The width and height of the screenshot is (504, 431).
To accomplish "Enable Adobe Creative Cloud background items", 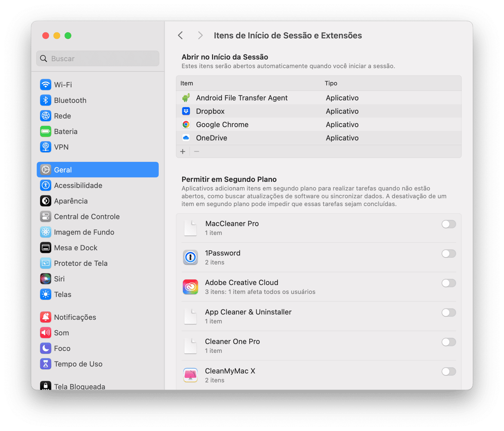I will pyautogui.click(x=448, y=283).
